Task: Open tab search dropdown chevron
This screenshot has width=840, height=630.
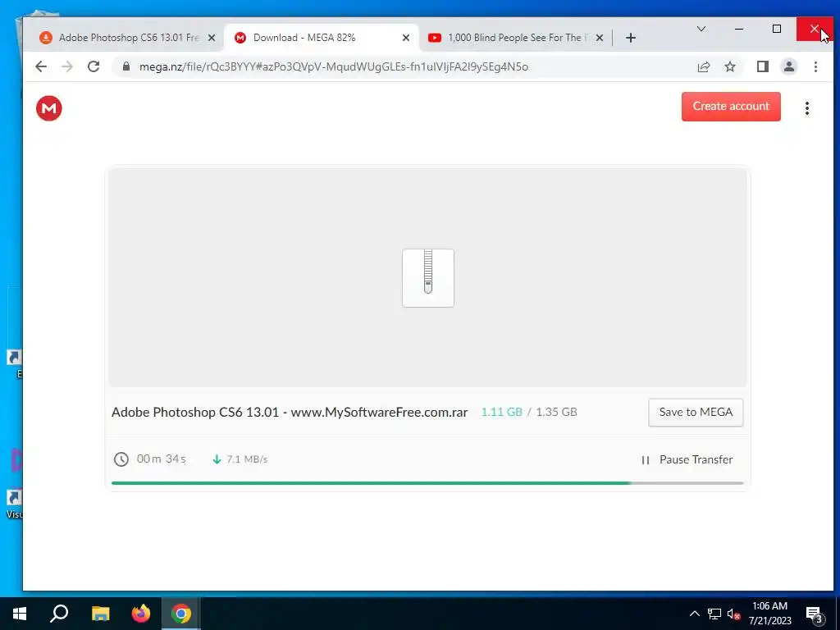Action: pyautogui.click(x=701, y=29)
